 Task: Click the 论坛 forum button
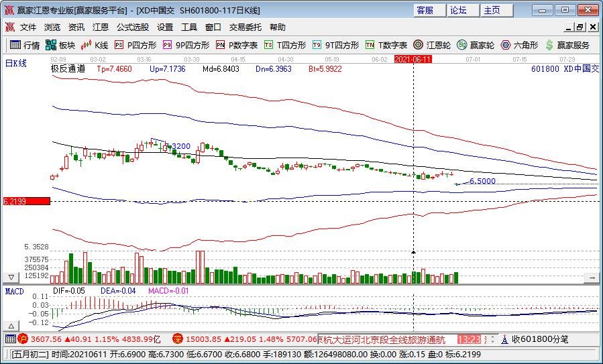(463, 10)
